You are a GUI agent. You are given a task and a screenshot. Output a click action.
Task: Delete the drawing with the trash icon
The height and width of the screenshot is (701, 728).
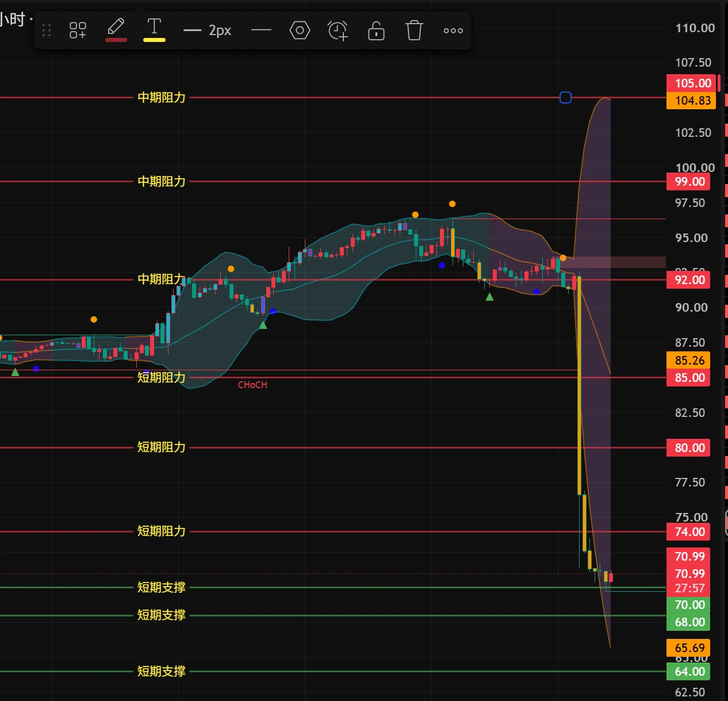(414, 30)
